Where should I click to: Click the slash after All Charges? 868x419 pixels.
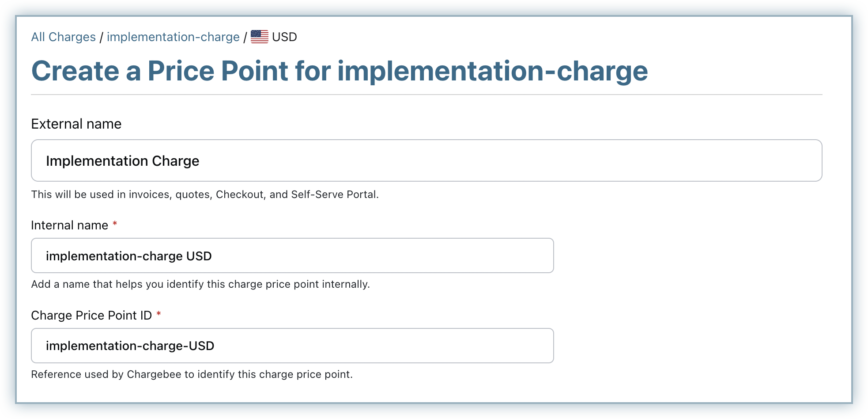pyautogui.click(x=101, y=38)
